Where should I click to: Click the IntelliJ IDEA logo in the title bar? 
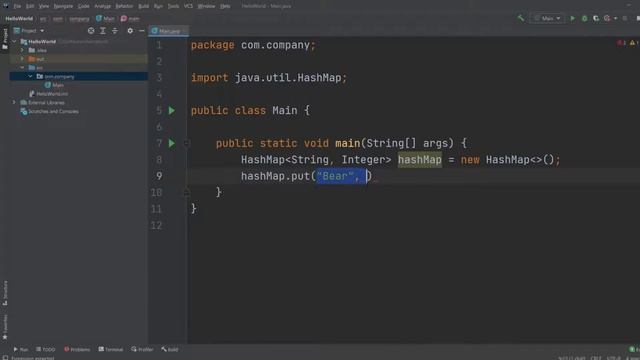(x=5, y=6)
